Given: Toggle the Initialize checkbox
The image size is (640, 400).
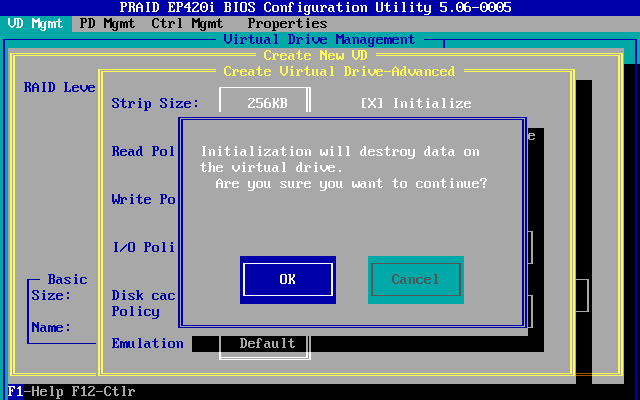Looking at the screenshot, I should 416,103.
